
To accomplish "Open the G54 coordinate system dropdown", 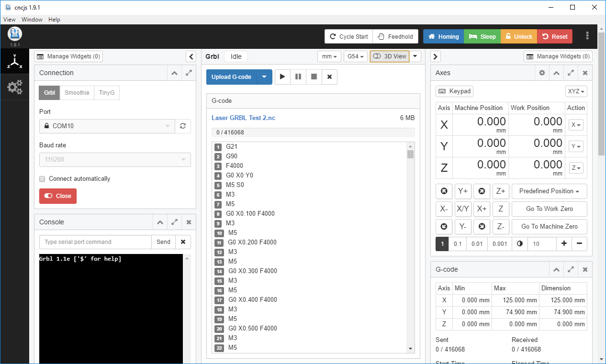I will pyautogui.click(x=355, y=56).
